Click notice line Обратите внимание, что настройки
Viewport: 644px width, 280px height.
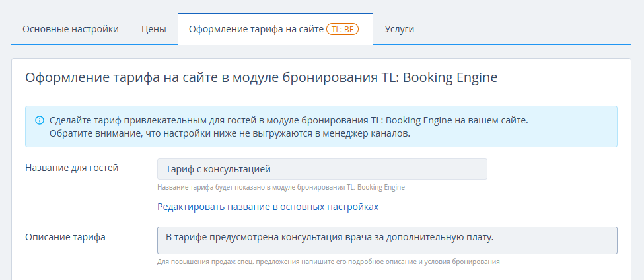tap(230, 134)
